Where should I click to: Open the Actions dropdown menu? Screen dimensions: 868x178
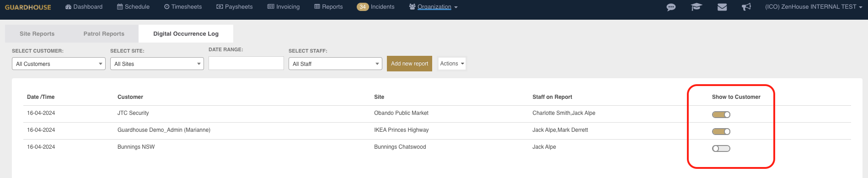[x=452, y=64]
